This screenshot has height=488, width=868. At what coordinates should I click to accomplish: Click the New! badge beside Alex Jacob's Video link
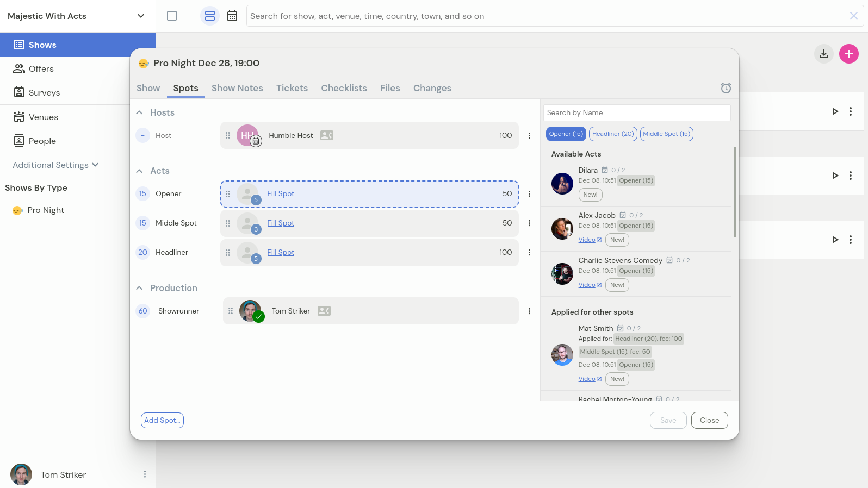coord(617,240)
